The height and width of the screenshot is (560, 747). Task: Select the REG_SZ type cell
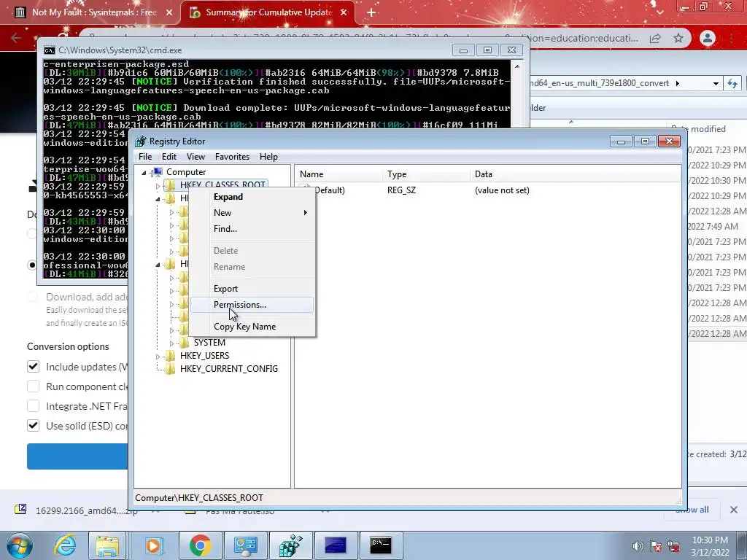point(402,190)
